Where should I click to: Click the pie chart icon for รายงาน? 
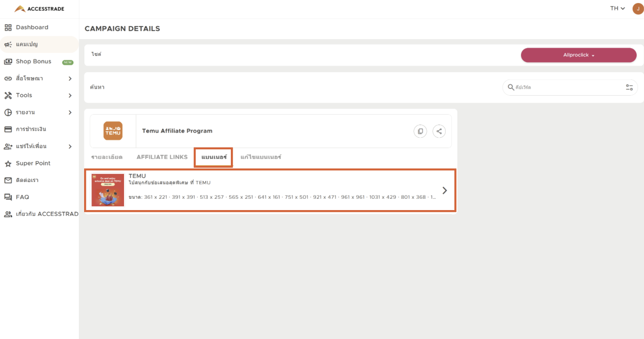pos(8,112)
